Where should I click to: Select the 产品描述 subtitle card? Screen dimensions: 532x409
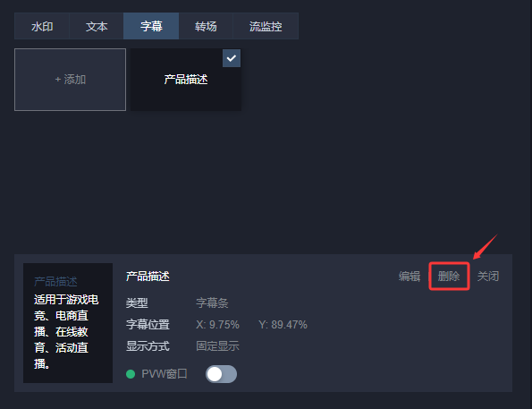[x=186, y=80]
